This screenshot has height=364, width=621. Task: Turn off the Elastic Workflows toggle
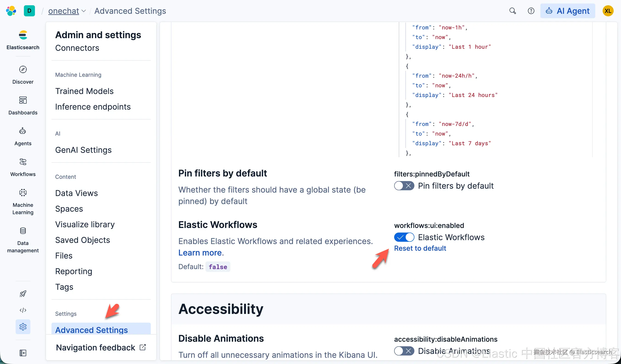[x=404, y=237]
